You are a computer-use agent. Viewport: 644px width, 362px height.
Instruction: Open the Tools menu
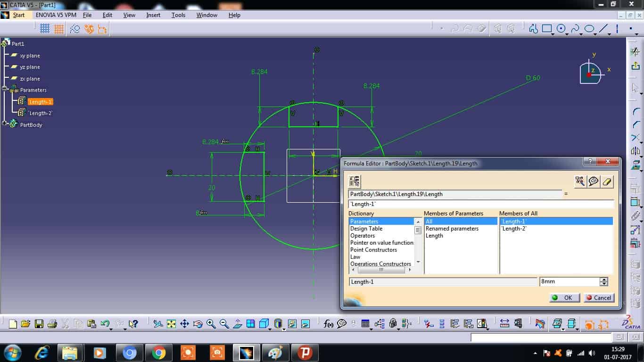[178, 15]
